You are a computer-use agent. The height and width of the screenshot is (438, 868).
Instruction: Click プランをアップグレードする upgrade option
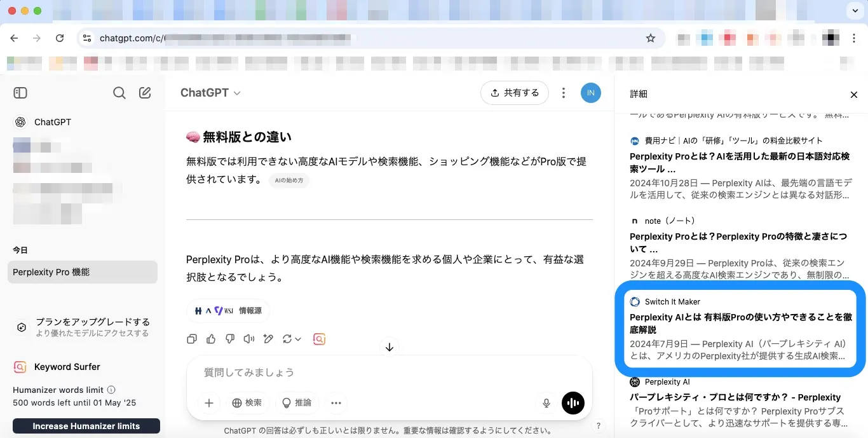(x=83, y=327)
